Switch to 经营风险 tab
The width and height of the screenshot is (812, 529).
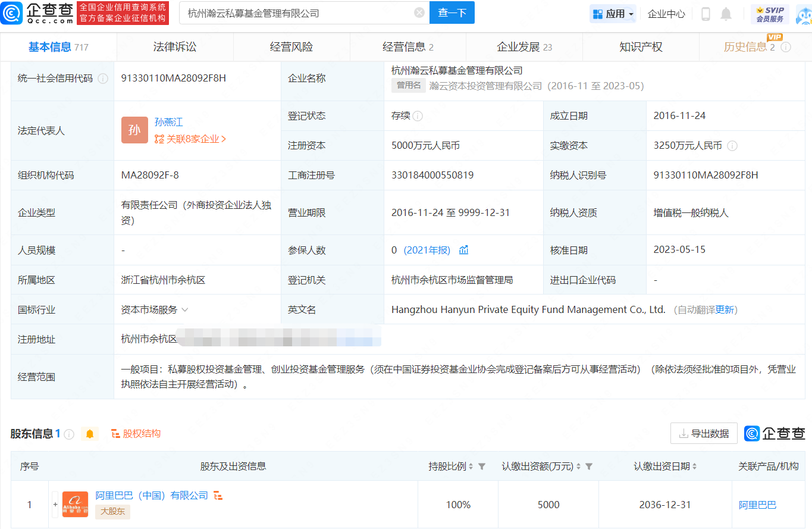coord(291,47)
